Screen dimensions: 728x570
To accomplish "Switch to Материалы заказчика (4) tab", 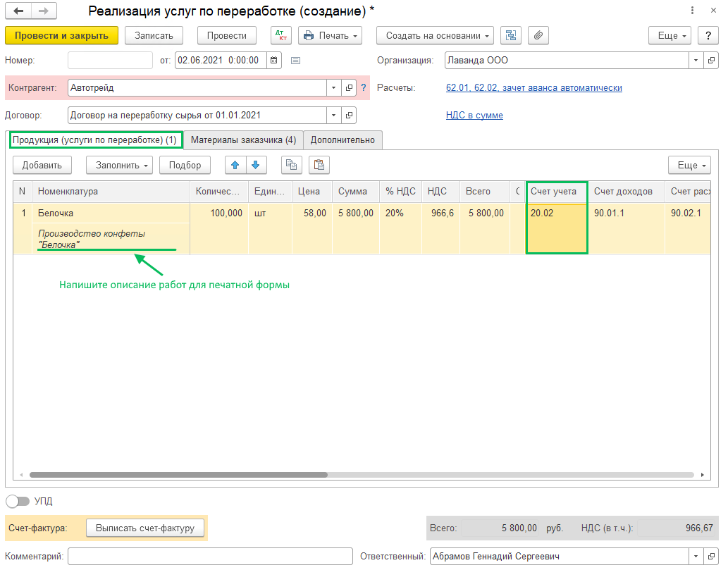I will [x=243, y=140].
